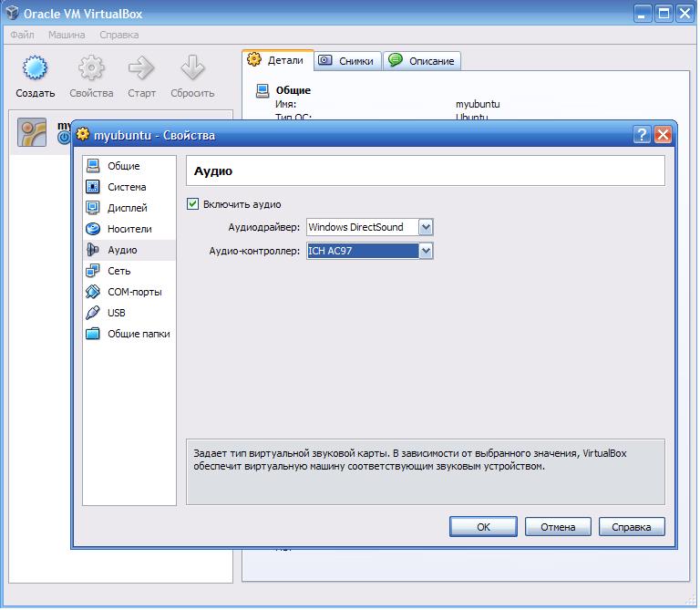This screenshot has height=610, width=700.
Task: Open the Дисплей settings category icon
Action: click(93, 208)
